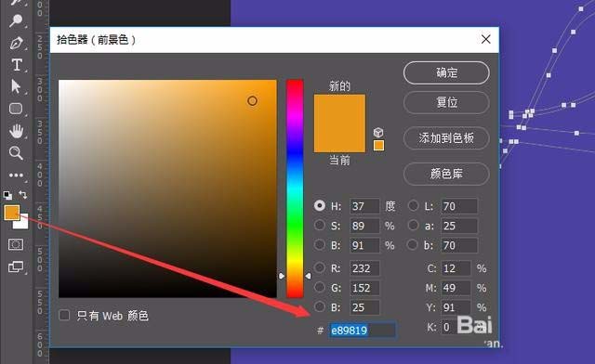Select the H hue radio button
The image size is (595, 364).
coord(320,205)
